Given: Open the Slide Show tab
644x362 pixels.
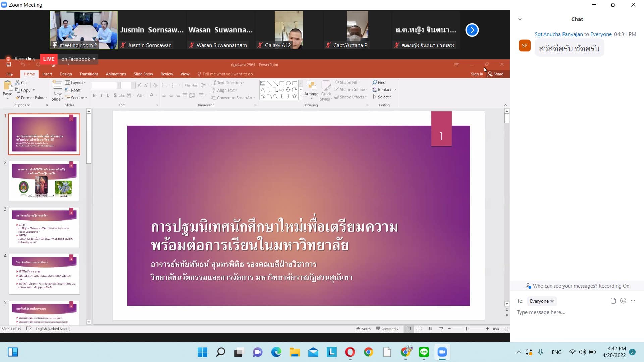Looking at the screenshot, I should click(x=143, y=74).
